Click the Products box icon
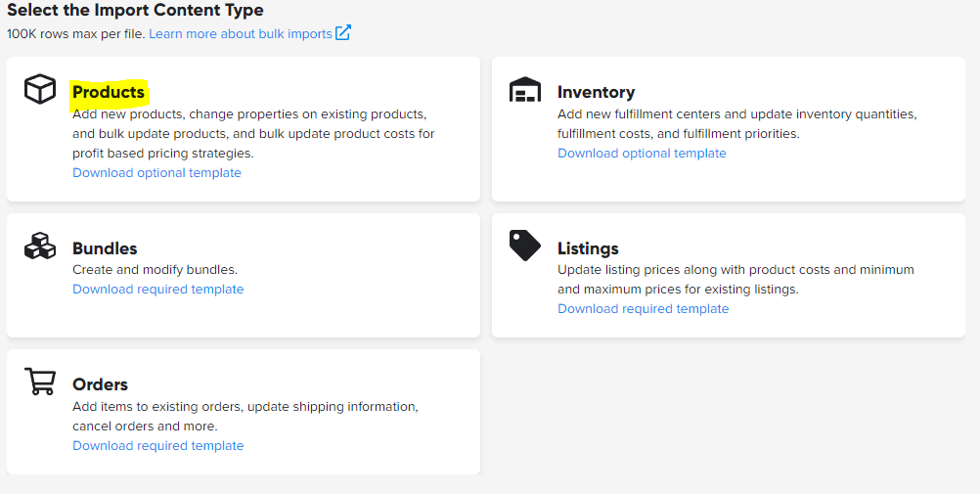Screen dimensions: 980x494 click(40, 90)
